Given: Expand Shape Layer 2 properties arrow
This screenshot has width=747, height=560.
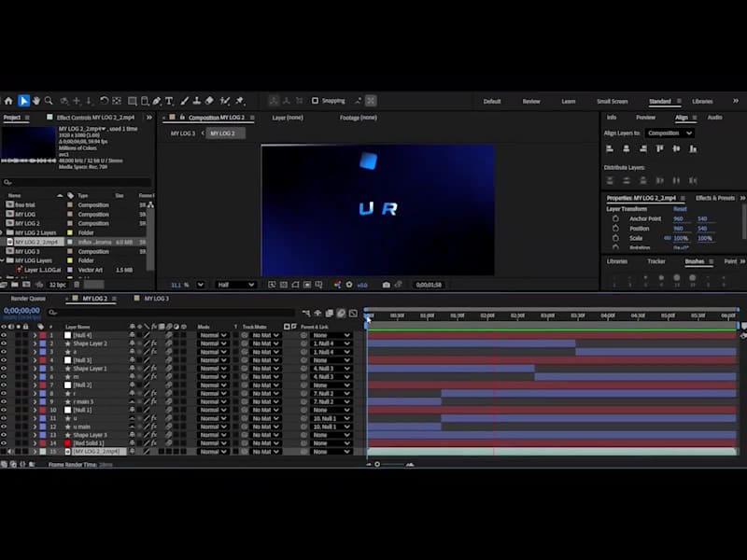Looking at the screenshot, I should (35, 343).
